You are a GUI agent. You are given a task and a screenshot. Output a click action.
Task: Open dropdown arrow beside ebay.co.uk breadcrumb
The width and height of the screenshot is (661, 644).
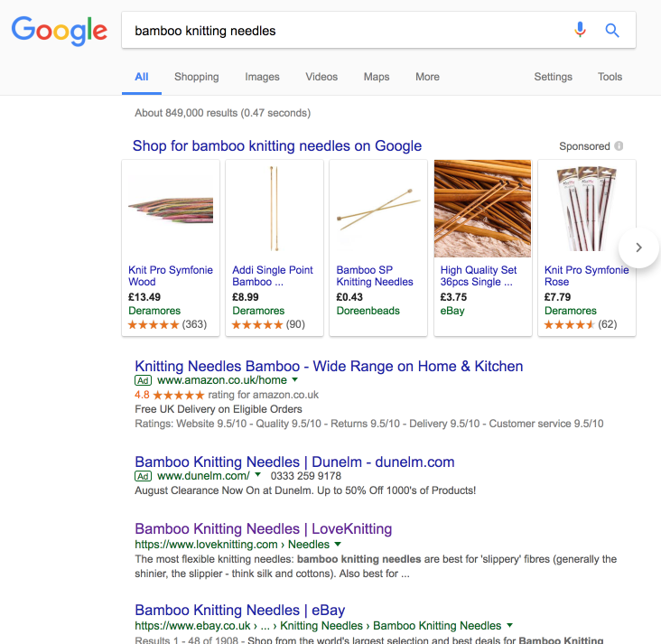(x=509, y=625)
